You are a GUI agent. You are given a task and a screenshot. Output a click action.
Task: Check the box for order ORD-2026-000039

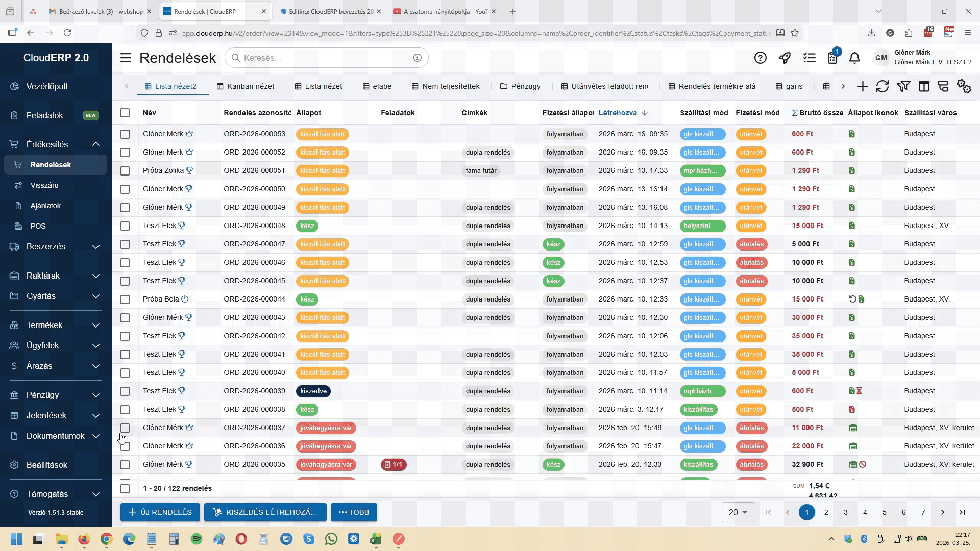[x=125, y=391]
